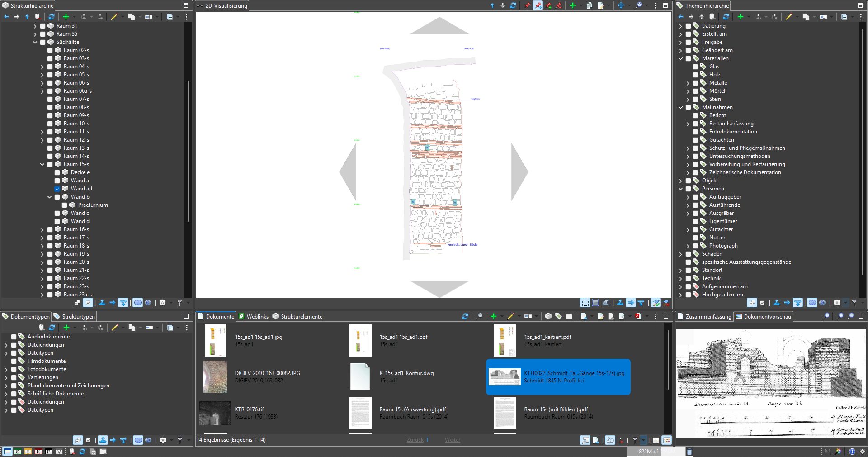Refresh the 2D-Visualisierung view

click(x=513, y=5)
